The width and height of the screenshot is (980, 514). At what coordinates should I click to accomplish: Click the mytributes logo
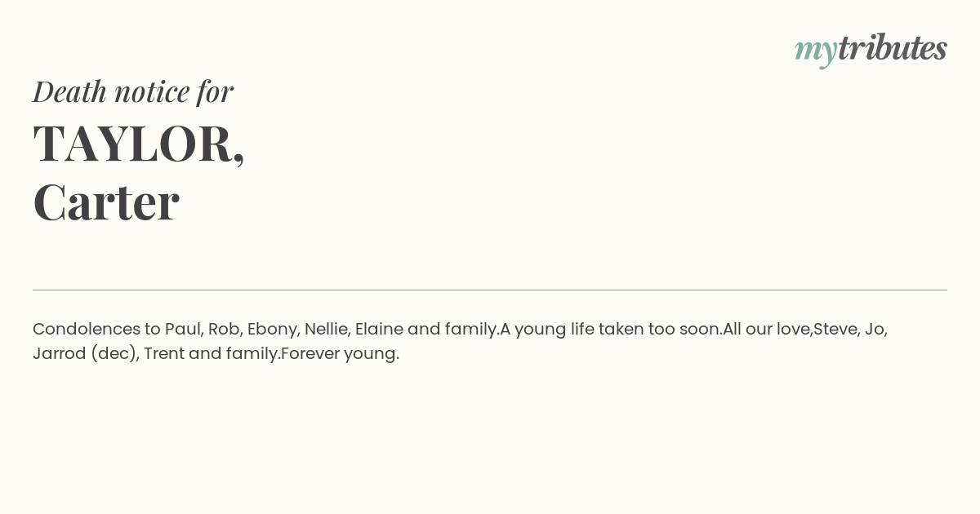tap(871, 49)
